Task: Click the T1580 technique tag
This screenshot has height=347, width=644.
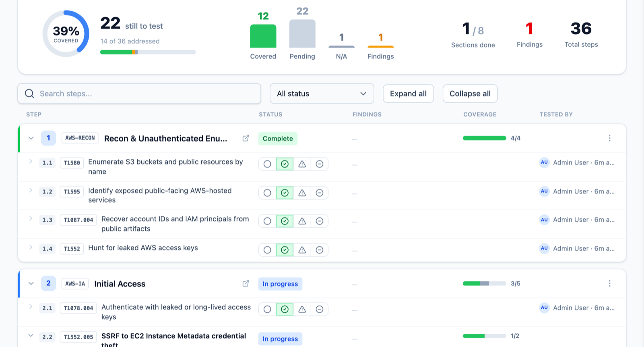Action: pyautogui.click(x=72, y=163)
